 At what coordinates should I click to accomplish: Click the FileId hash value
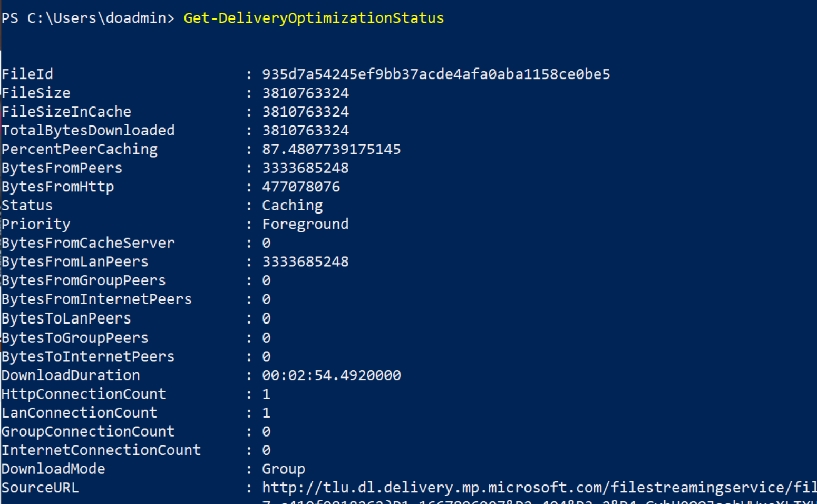[x=436, y=74]
